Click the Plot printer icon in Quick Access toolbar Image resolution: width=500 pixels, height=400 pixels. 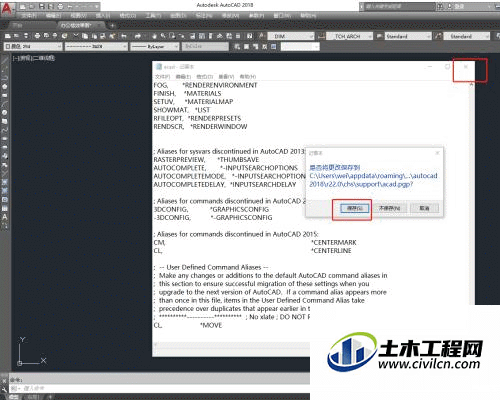tap(60, 6)
